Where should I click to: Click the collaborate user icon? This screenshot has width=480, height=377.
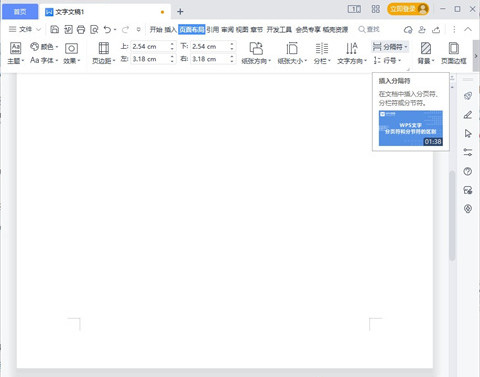pos(422,30)
